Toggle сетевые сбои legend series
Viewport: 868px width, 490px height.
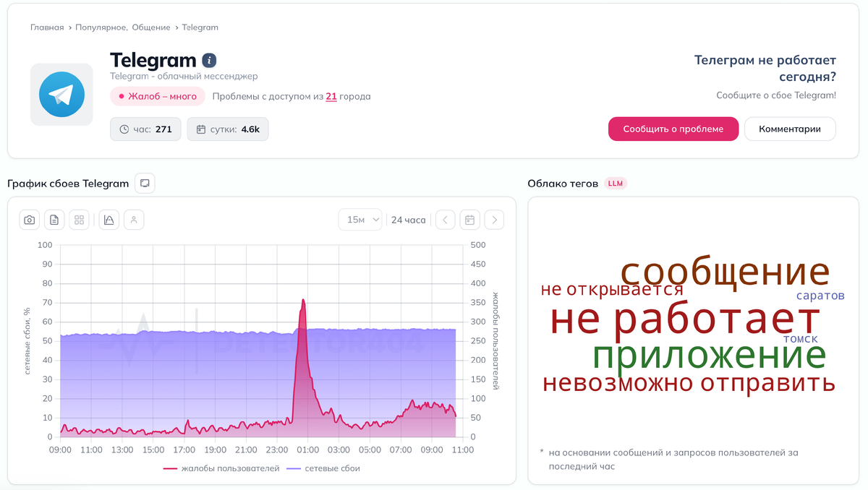pyautogui.click(x=323, y=468)
